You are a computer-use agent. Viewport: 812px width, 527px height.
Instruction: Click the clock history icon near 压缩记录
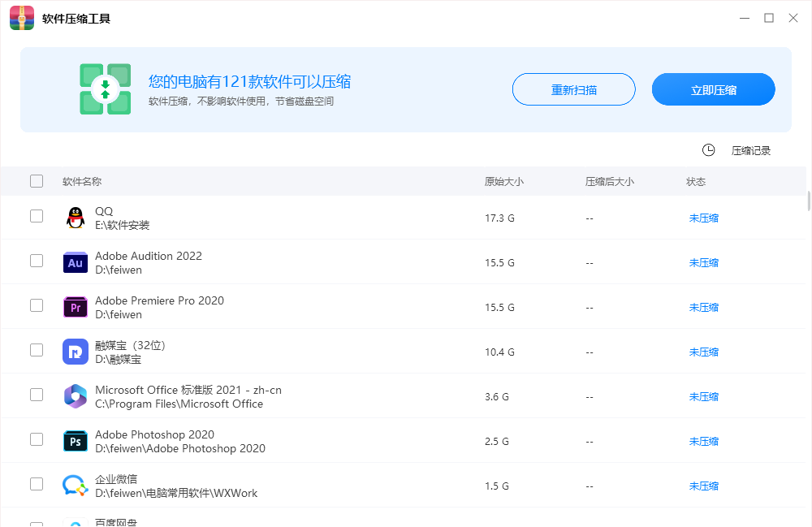coord(708,150)
